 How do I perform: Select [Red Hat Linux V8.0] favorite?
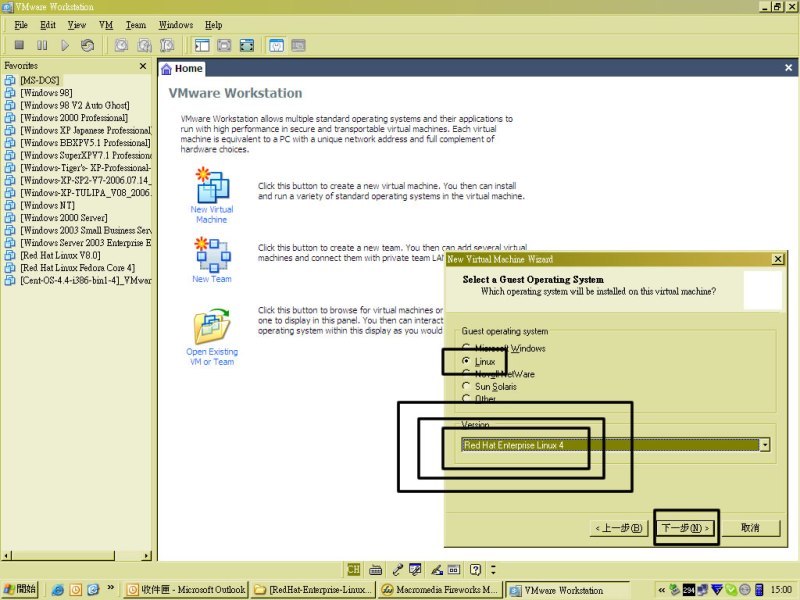[60, 255]
